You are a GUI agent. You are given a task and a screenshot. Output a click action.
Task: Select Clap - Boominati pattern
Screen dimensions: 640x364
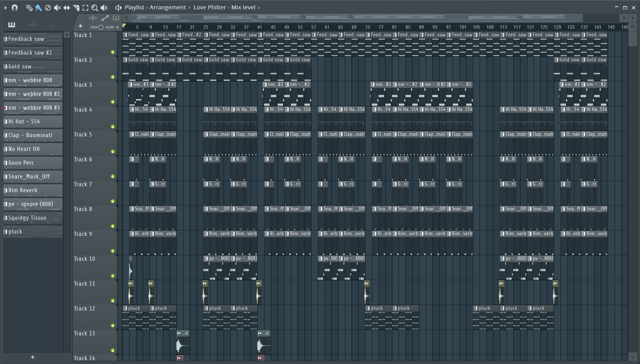pyautogui.click(x=33, y=135)
